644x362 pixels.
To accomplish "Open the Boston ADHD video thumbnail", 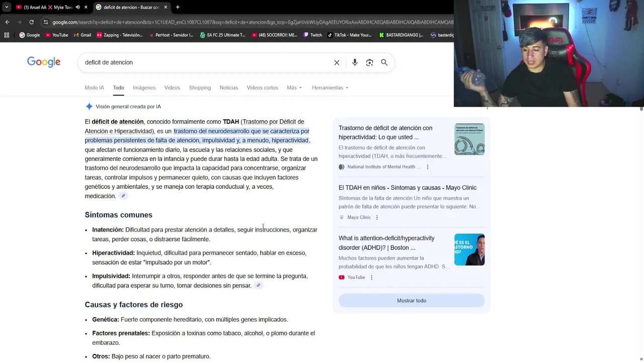I will [469, 249].
